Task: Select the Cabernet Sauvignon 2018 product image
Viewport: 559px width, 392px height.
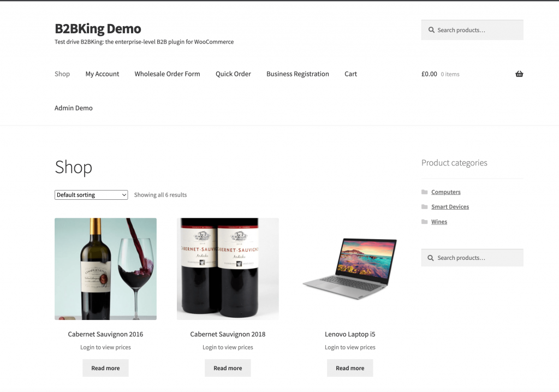Action: pyautogui.click(x=228, y=269)
